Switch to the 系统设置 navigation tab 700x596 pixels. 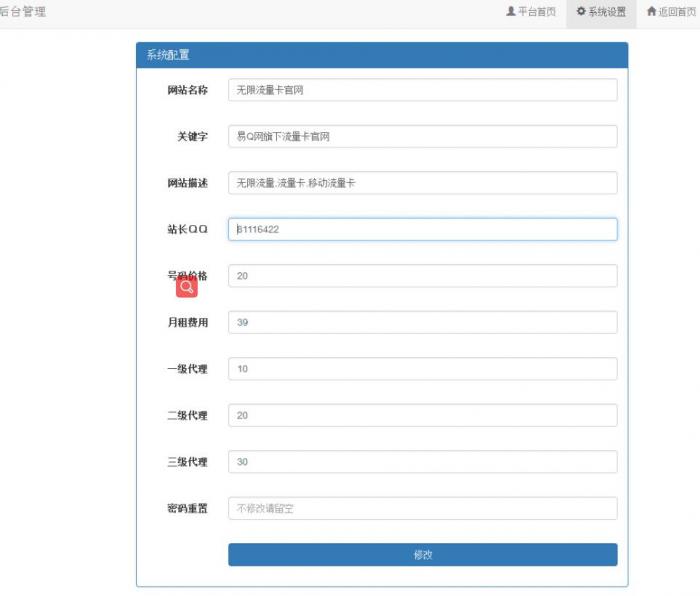607,12
